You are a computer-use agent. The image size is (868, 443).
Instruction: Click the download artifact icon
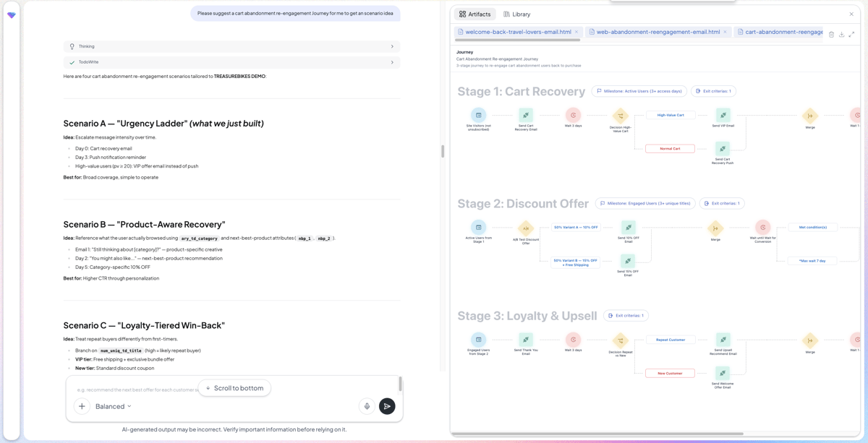(841, 34)
